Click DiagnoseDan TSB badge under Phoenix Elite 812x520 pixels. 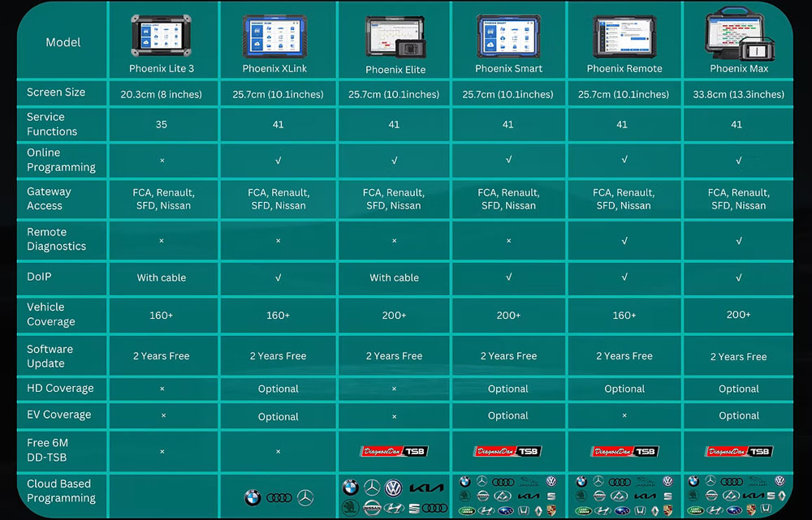[394, 451]
